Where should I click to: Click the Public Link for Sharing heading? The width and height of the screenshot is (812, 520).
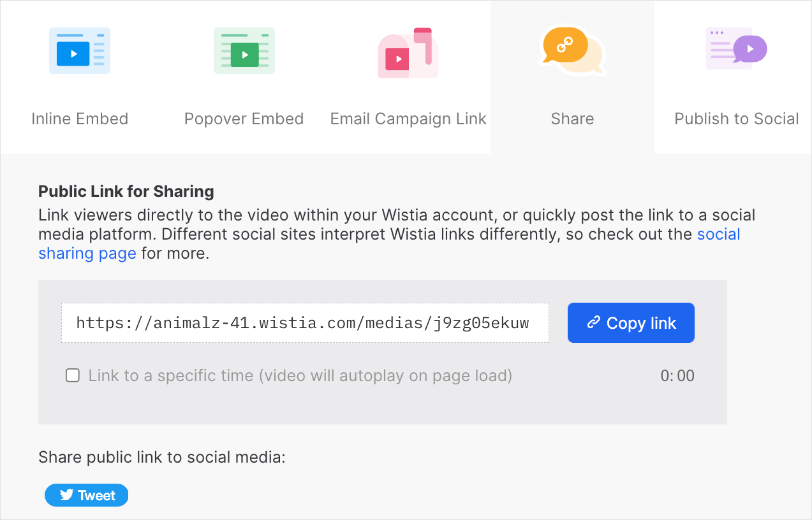[126, 191]
